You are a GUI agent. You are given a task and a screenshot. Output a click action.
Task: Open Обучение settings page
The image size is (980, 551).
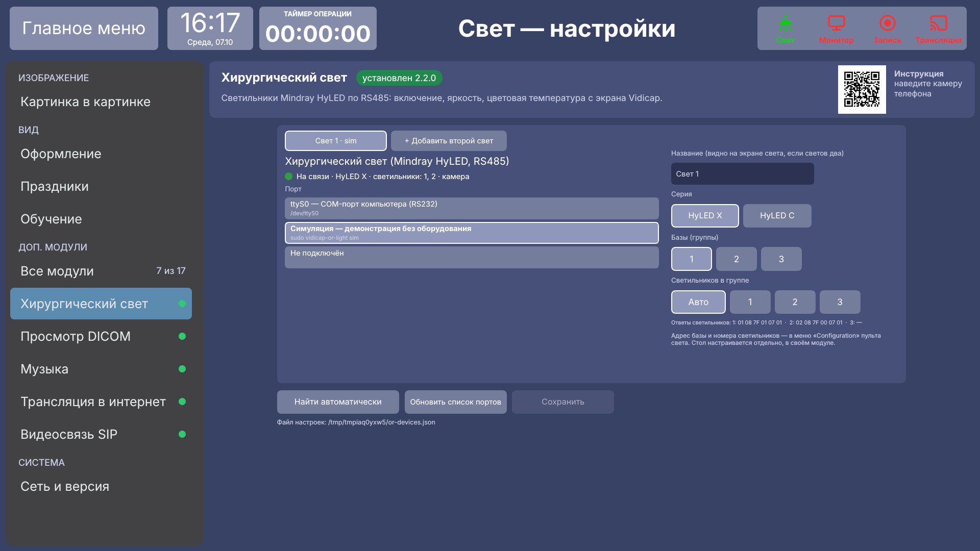pos(101,219)
